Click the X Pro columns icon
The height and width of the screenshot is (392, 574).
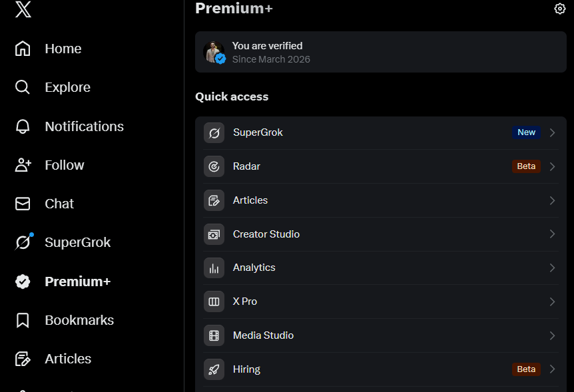214,301
